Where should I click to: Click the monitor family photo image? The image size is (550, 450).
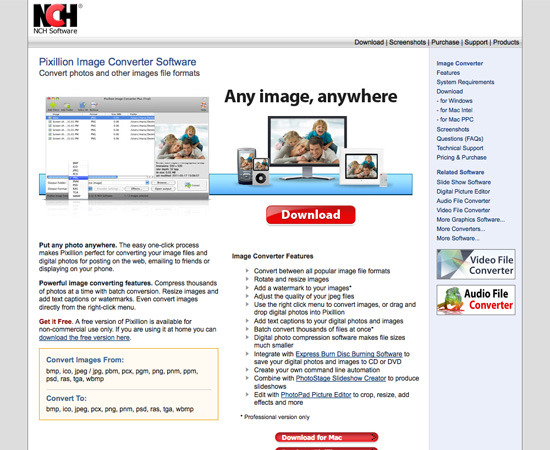[x=307, y=142]
